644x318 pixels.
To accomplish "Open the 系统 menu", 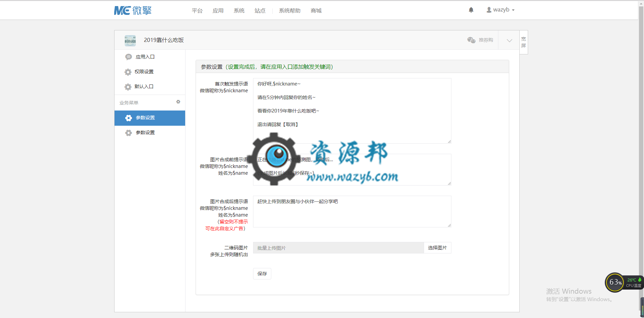I will tap(239, 10).
